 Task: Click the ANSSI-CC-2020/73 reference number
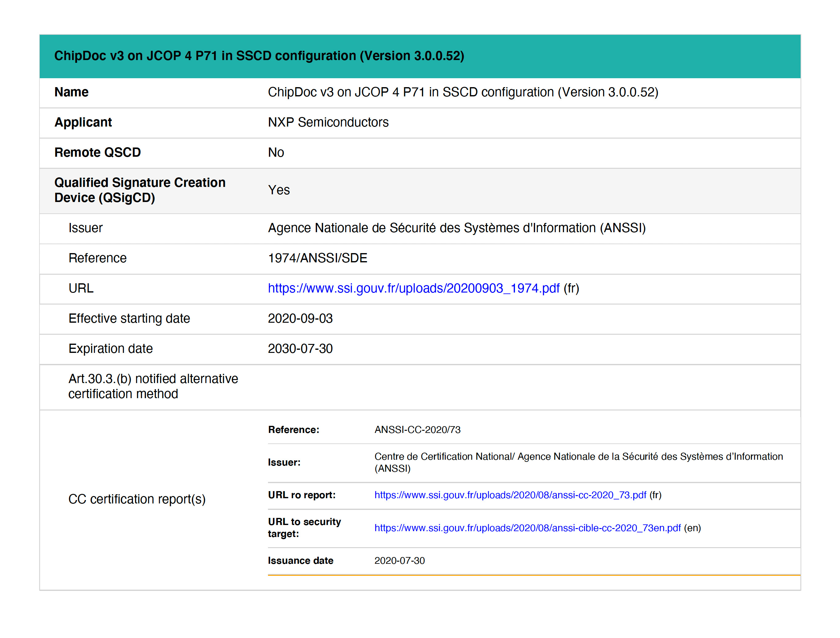[x=417, y=430]
